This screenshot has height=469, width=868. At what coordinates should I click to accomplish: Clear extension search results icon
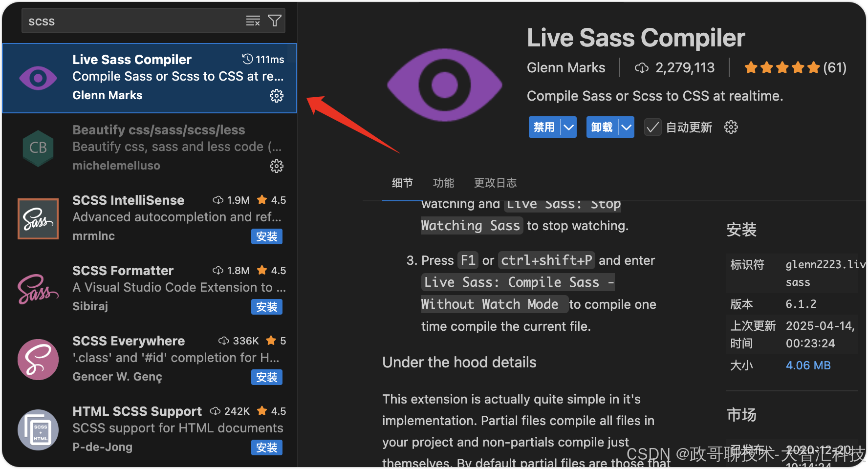253,21
